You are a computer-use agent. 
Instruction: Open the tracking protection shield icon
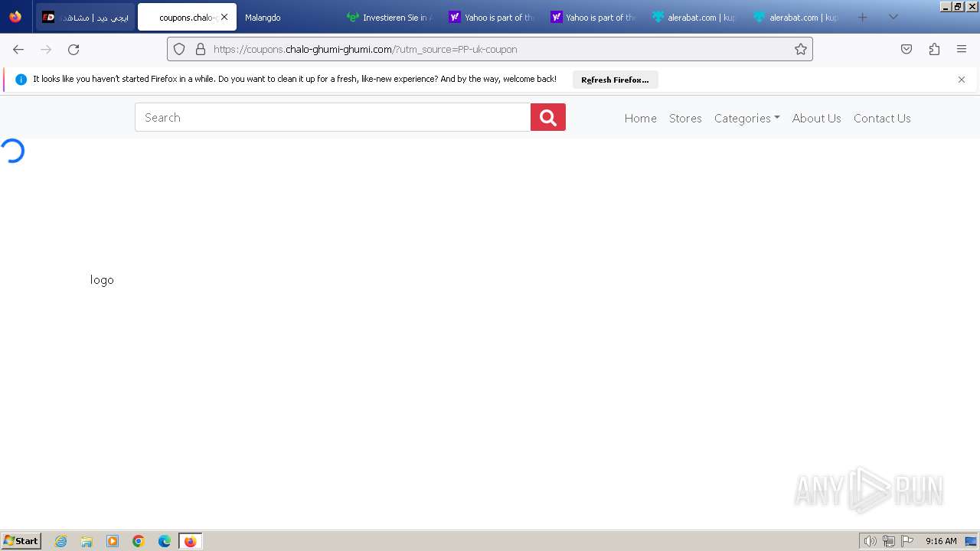pos(179,49)
